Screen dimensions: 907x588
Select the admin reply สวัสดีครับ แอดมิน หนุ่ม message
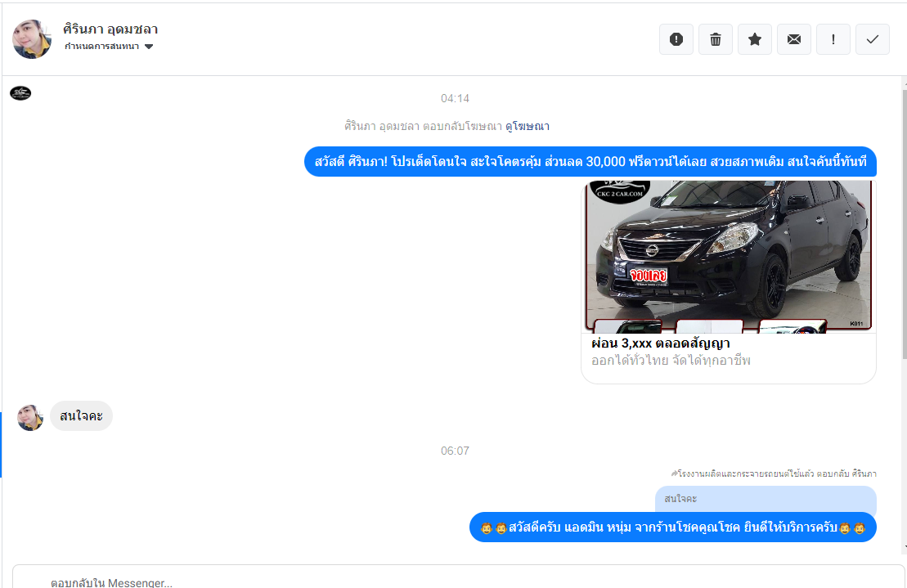(x=673, y=527)
